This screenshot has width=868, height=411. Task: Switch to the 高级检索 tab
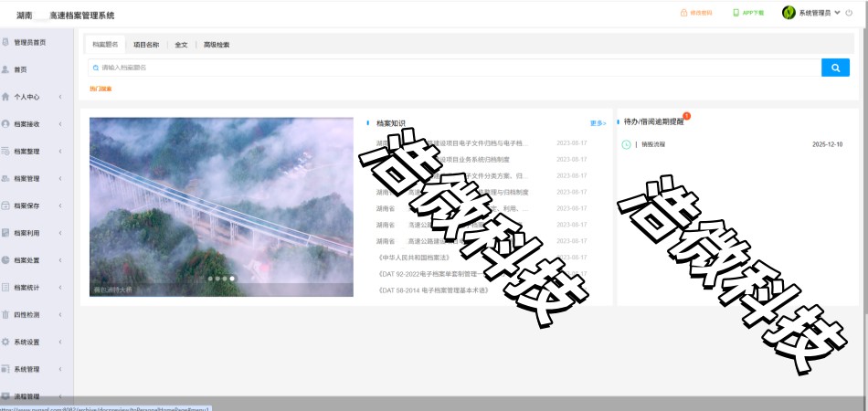click(x=216, y=45)
